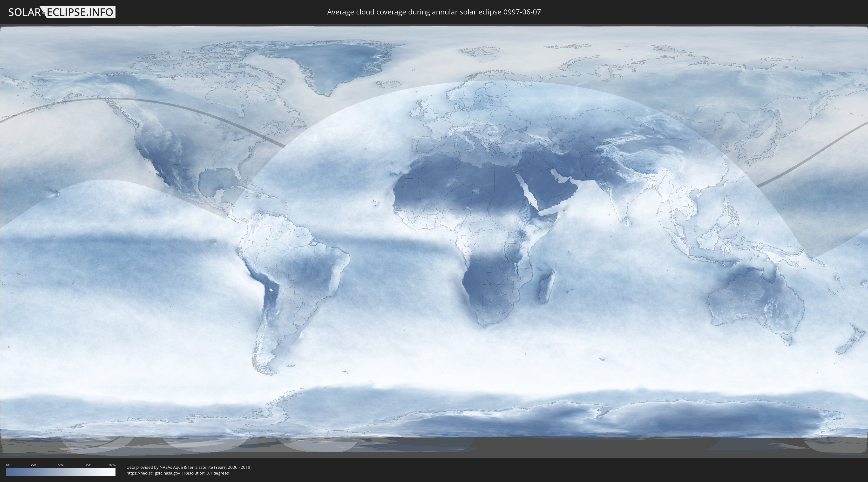Click the 25% legend label
This screenshot has width=868, height=482.
tap(33, 465)
